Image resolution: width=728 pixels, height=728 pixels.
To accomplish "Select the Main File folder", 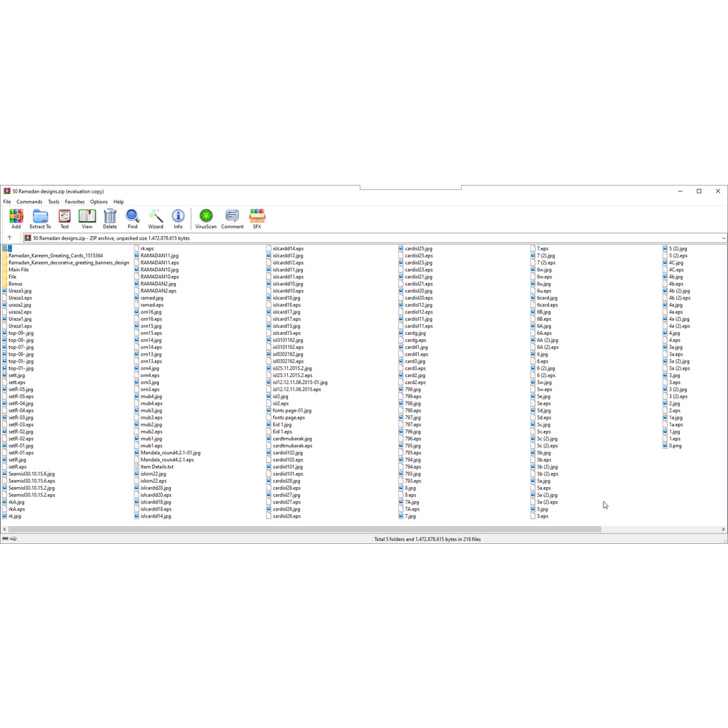I will pyautogui.click(x=18, y=269).
